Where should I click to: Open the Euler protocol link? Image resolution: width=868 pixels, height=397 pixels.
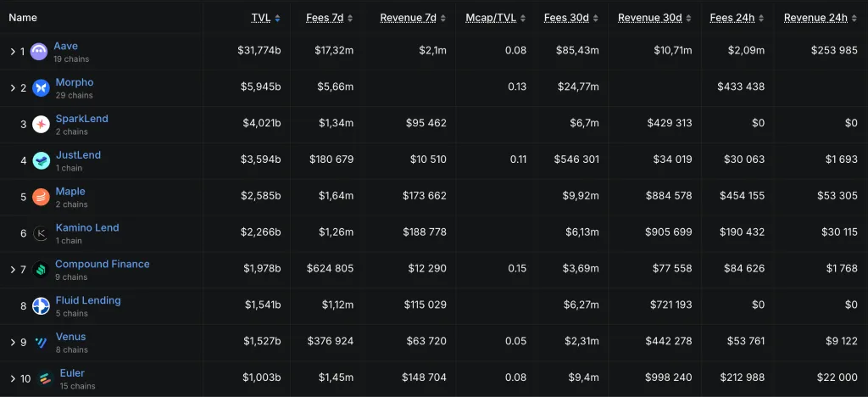click(x=71, y=373)
